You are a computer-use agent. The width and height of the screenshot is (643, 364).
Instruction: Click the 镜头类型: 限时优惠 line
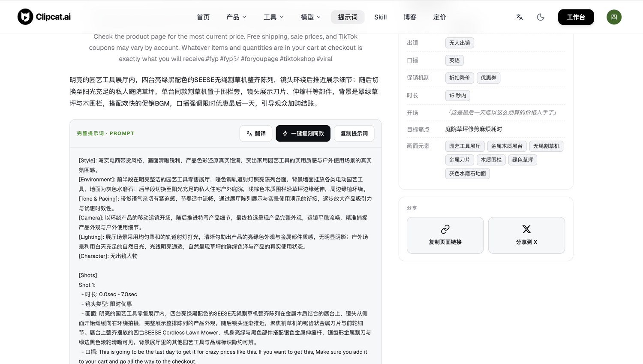[107, 304]
